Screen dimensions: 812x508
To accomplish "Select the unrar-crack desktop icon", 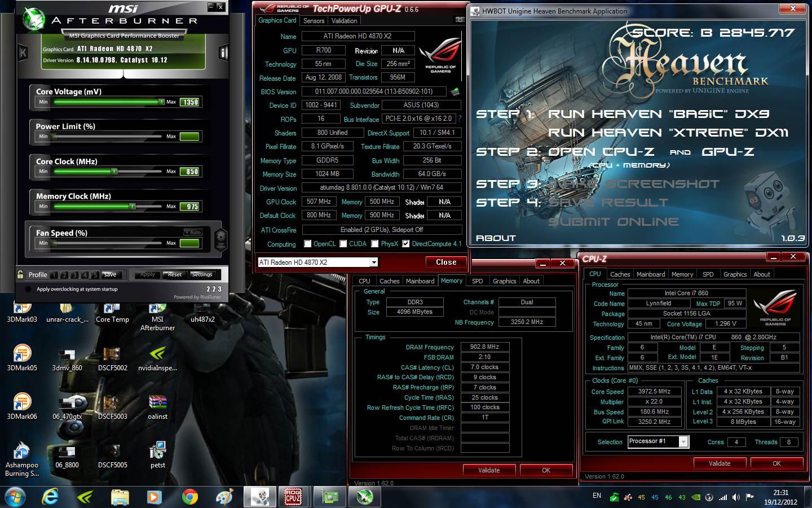I will tap(67, 312).
